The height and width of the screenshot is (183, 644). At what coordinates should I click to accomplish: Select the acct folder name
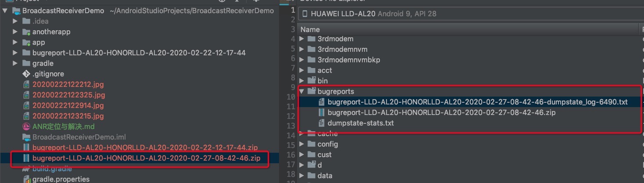click(x=325, y=70)
